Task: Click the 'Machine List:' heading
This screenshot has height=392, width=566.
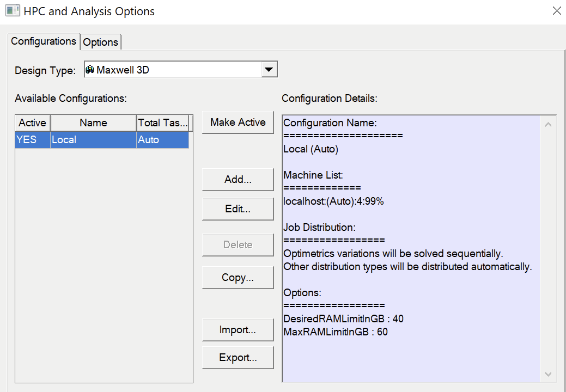Action: pos(313,175)
